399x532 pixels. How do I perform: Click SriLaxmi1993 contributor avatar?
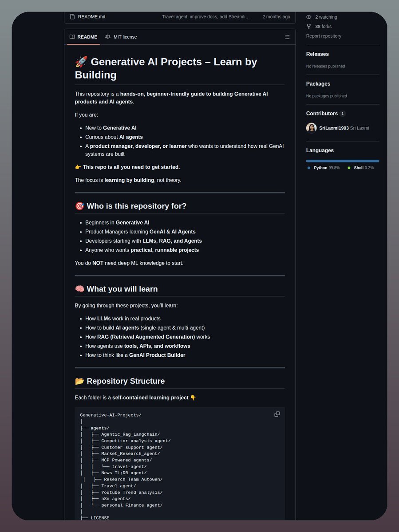point(312,128)
